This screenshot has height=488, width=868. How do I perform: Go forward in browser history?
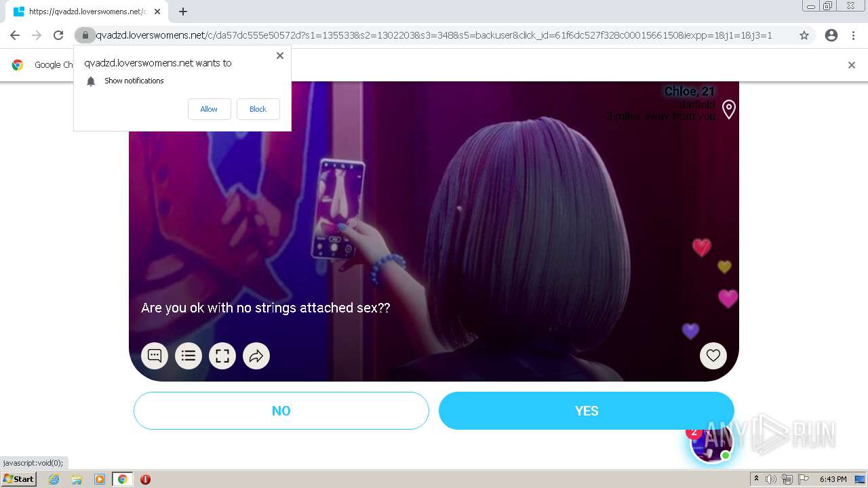click(x=37, y=35)
